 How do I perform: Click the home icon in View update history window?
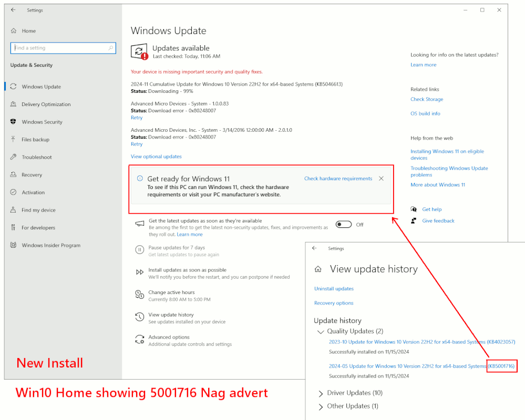point(318,269)
